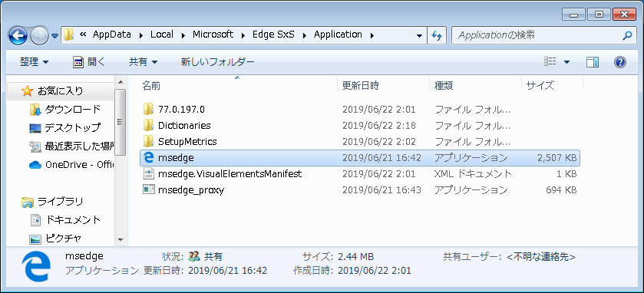Select ライブラリ in the navigation pane

pyautogui.click(x=61, y=202)
